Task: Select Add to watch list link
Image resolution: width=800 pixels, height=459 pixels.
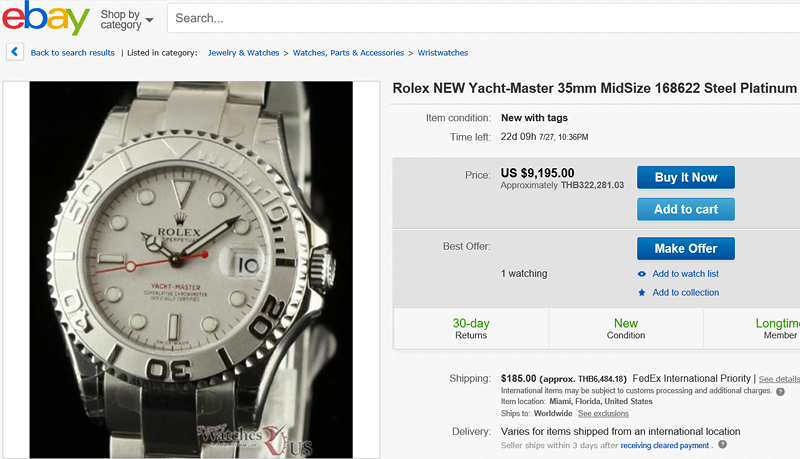Action: click(686, 274)
